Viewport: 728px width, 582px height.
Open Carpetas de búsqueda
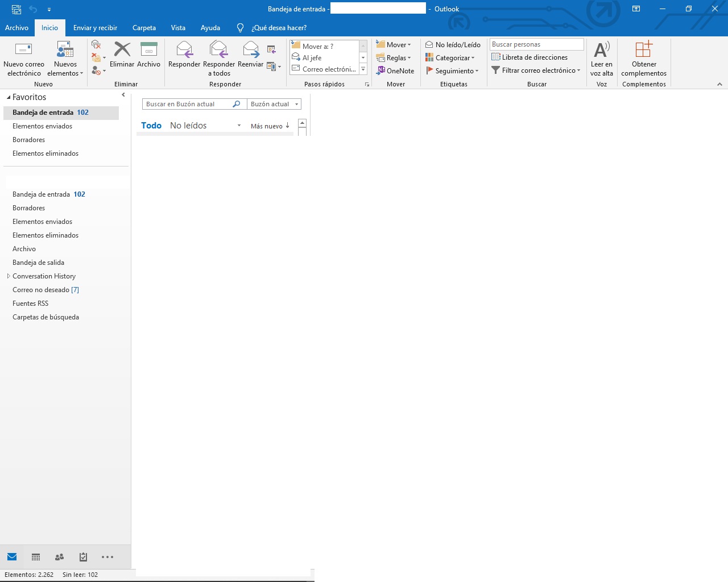[x=45, y=317]
